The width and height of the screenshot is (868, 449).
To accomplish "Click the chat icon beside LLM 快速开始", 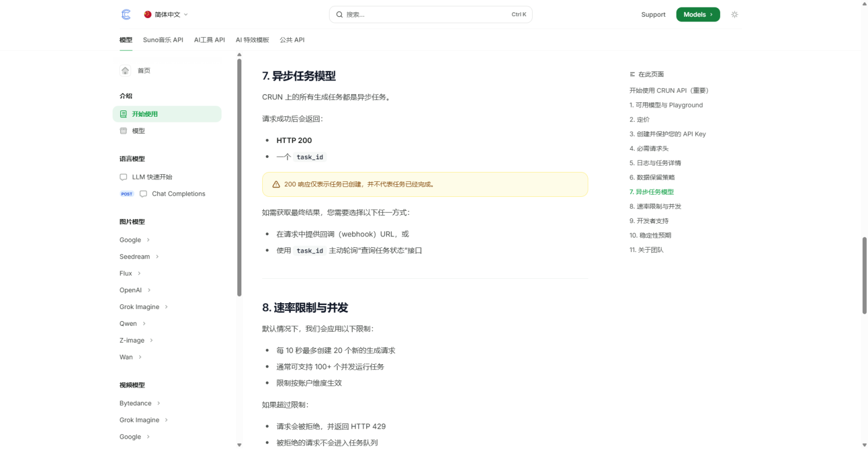I will [123, 177].
